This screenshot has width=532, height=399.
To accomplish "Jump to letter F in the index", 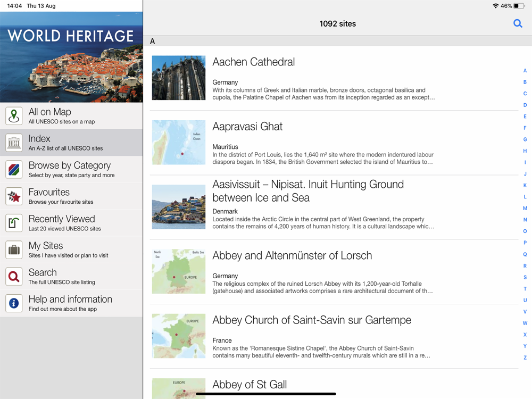I will 525,128.
